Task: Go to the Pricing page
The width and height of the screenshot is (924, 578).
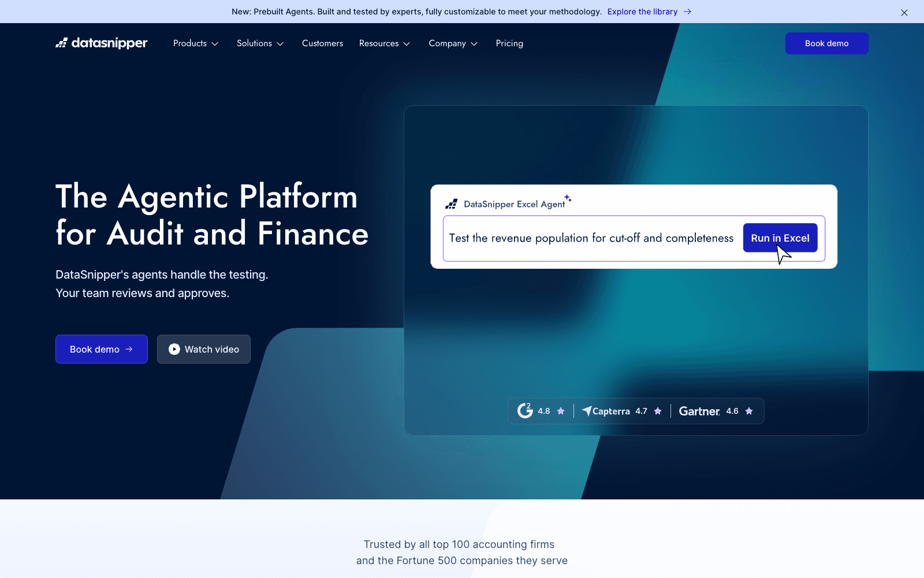Action: 509,43
